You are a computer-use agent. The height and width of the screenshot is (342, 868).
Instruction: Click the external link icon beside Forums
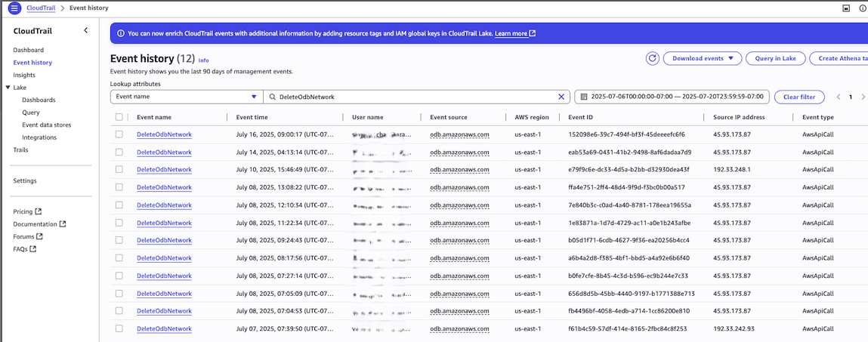coord(40,236)
